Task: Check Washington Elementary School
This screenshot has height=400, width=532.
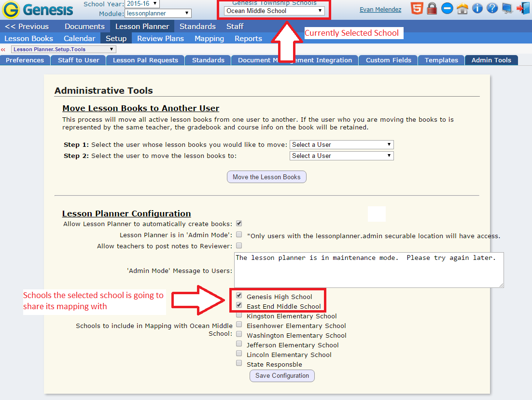Action: click(239, 334)
